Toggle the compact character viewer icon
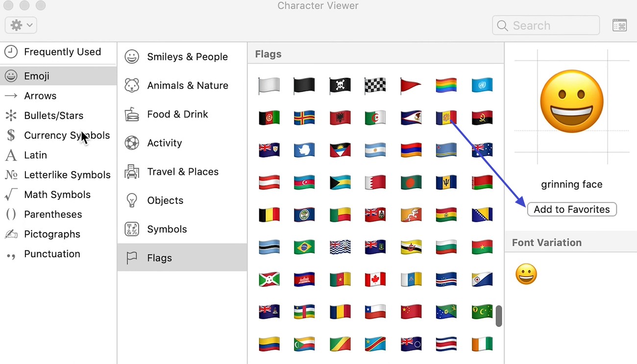Viewport: 637px width, 364px height. (x=619, y=25)
